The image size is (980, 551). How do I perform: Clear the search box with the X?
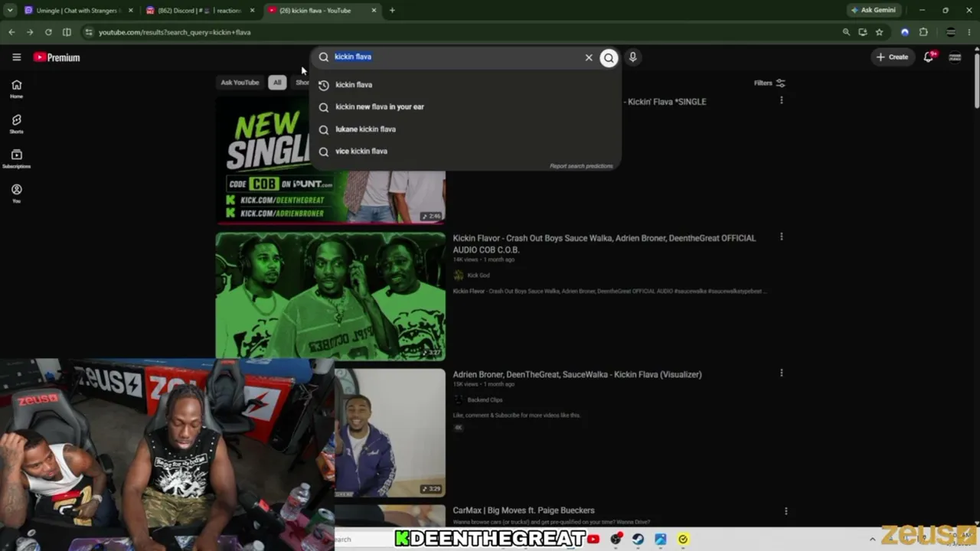point(589,57)
